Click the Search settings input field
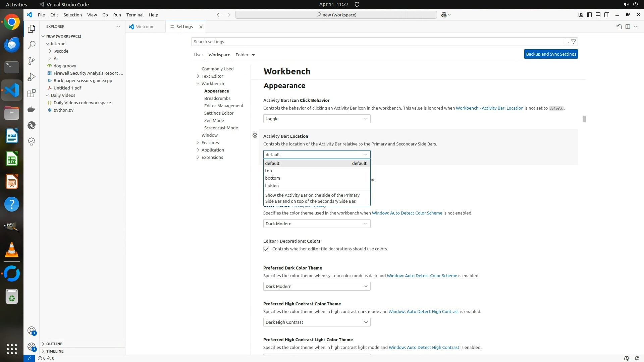This screenshot has width=644, height=362. click(376, 42)
